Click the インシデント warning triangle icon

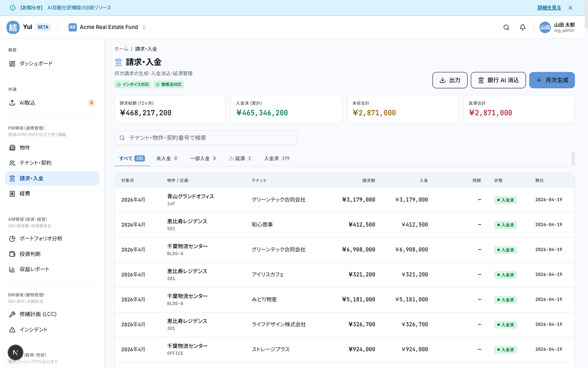(12, 330)
